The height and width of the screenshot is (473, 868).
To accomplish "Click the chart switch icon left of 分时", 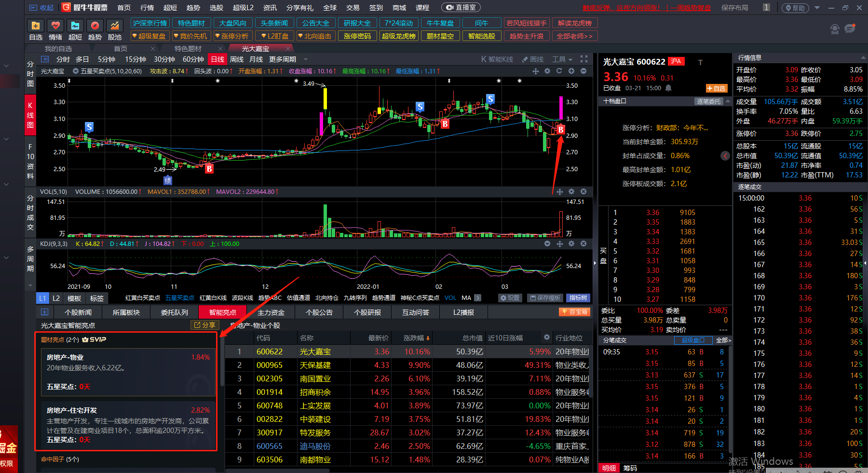I will pos(45,59).
